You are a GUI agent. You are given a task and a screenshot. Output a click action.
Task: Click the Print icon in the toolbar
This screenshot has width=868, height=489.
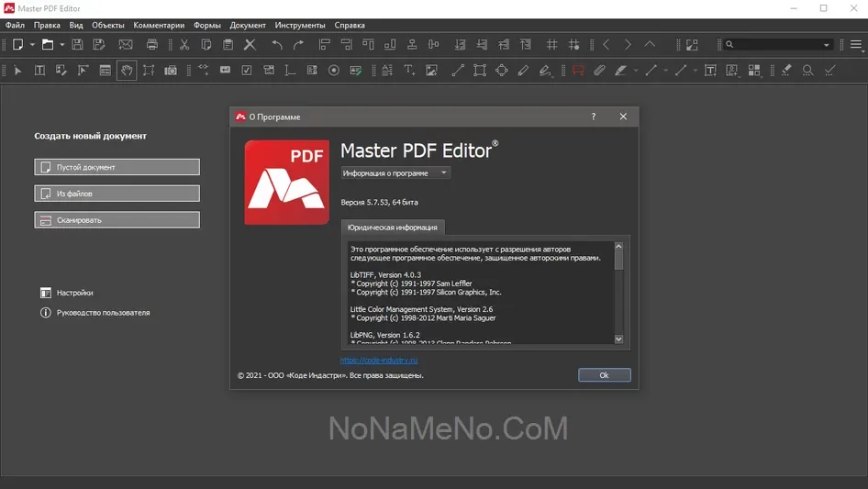152,44
